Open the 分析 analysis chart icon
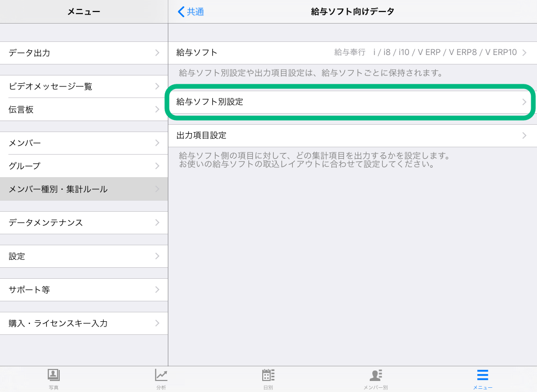This screenshot has width=537, height=392. (x=161, y=375)
